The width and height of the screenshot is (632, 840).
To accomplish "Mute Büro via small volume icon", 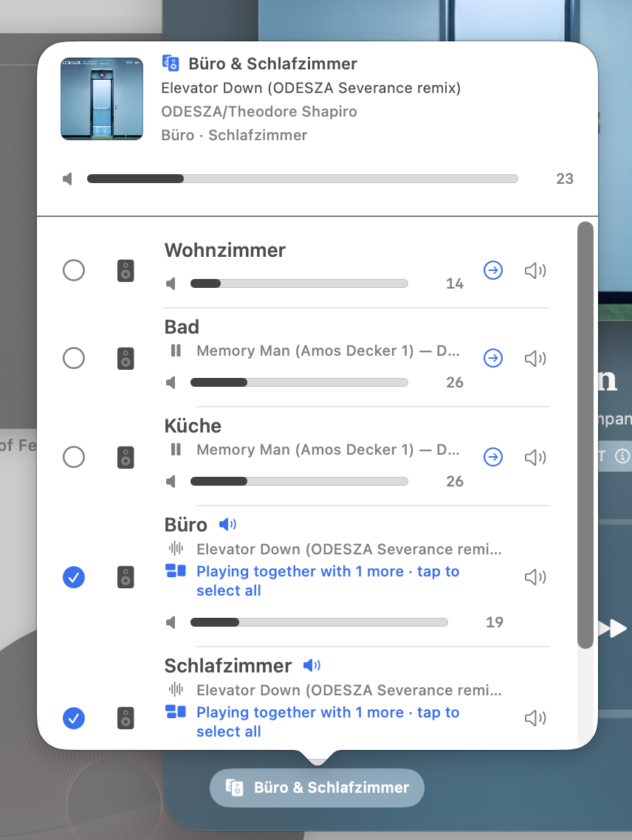I will pos(171,622).
